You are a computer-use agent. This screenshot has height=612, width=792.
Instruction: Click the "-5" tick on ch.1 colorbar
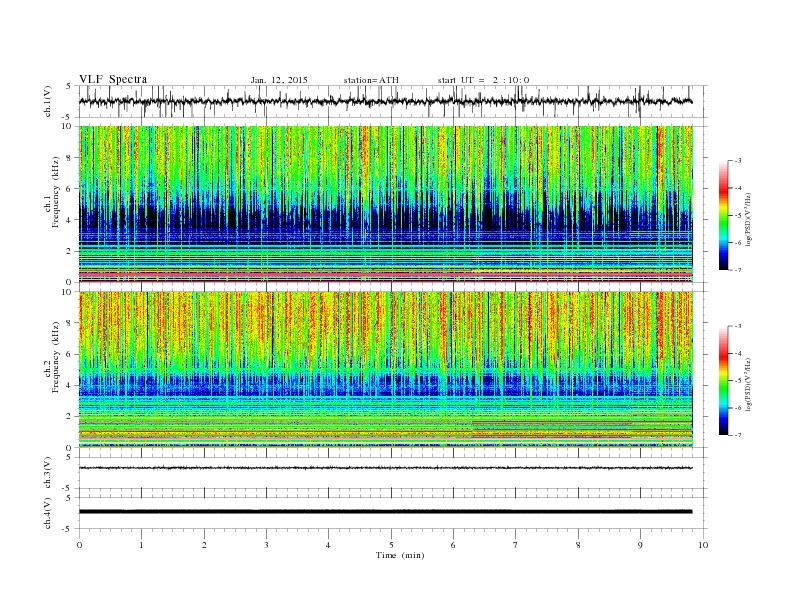(737, 215)
